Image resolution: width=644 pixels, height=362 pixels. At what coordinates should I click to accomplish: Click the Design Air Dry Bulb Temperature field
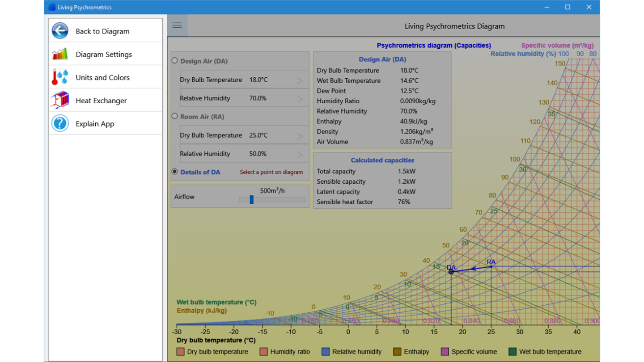coord(244,80)
